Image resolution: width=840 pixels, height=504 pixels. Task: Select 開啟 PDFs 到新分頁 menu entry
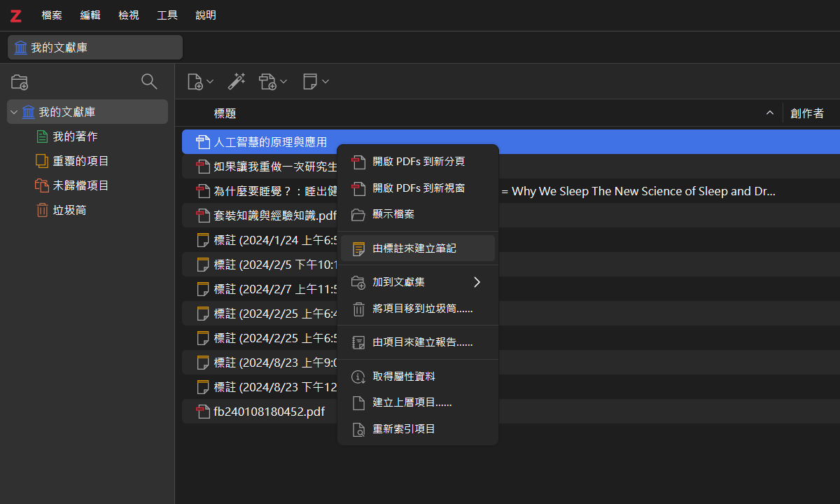418,162
